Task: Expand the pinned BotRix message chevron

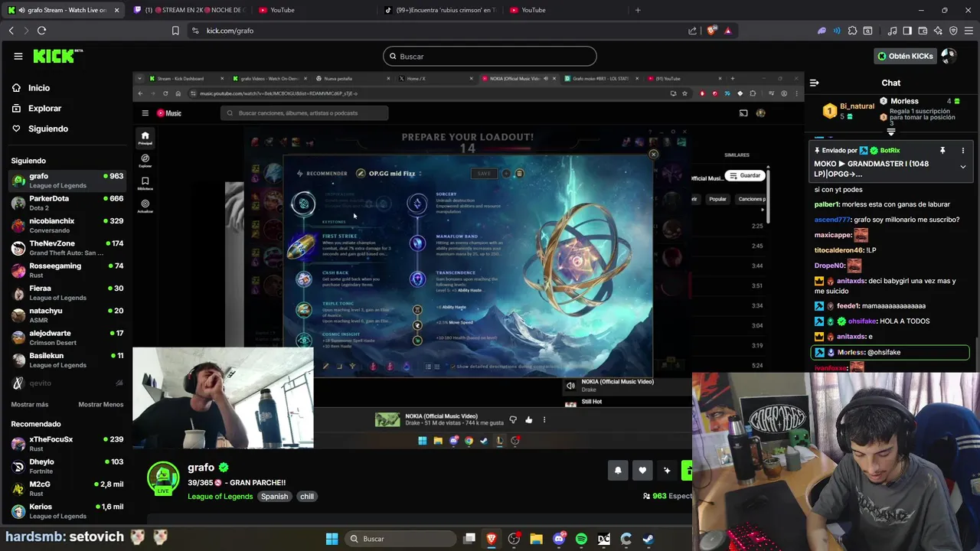Action: (x=963, y=167)
